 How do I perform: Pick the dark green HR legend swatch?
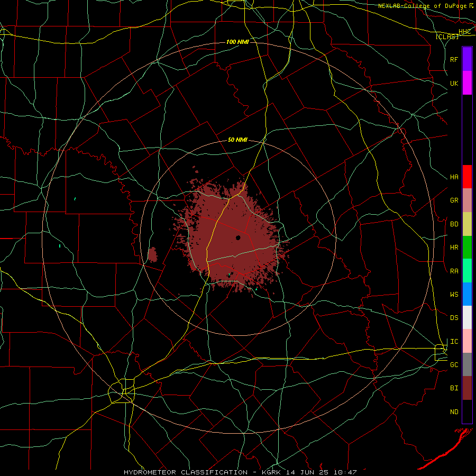[x=467, y=248]
